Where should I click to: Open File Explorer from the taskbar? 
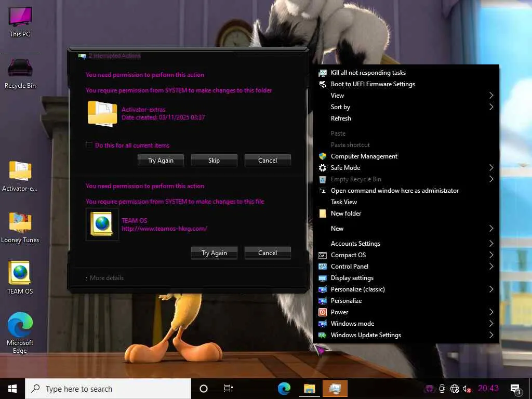tap(310, 389)
